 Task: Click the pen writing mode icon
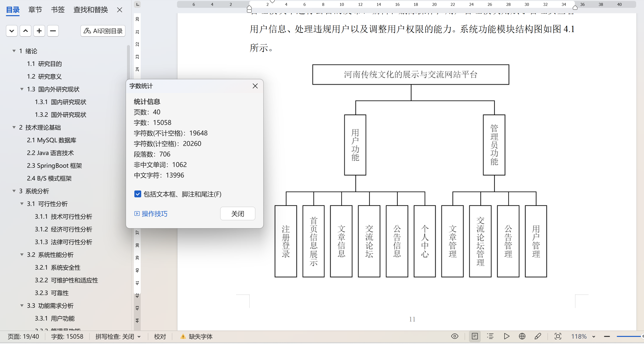[538, 336]
